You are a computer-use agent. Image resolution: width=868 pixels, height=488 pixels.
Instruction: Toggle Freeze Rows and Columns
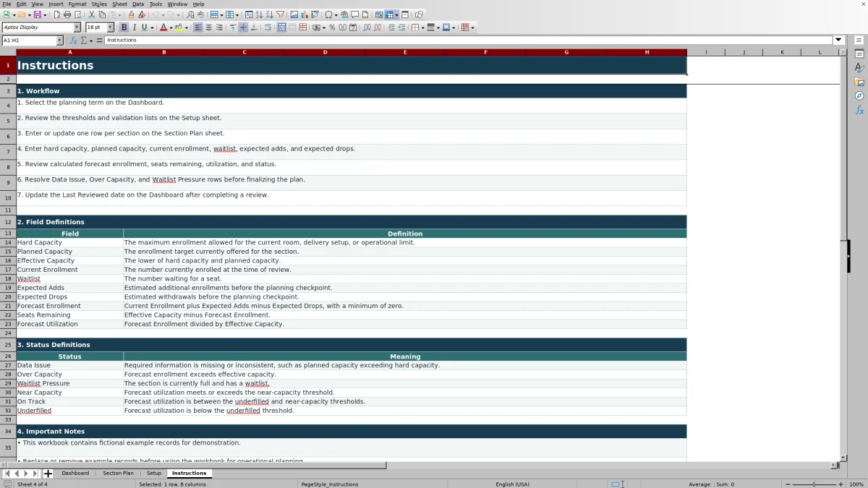tap(389, 14)
